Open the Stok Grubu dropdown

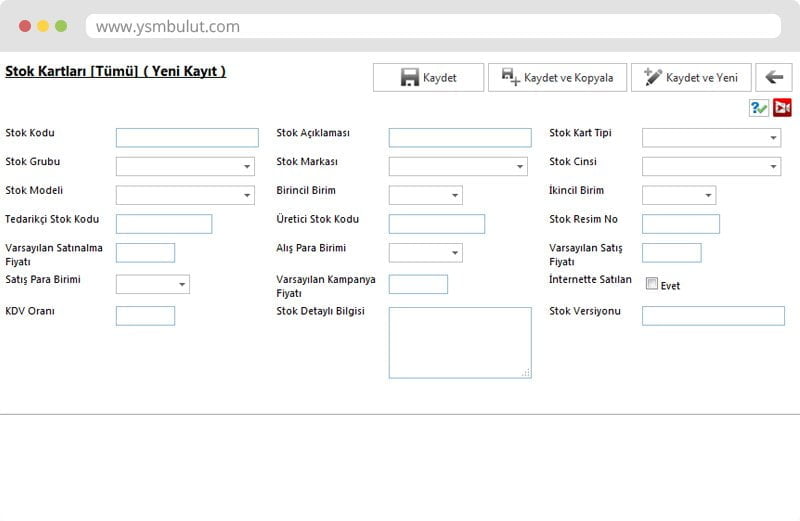(x=186, y=167)
